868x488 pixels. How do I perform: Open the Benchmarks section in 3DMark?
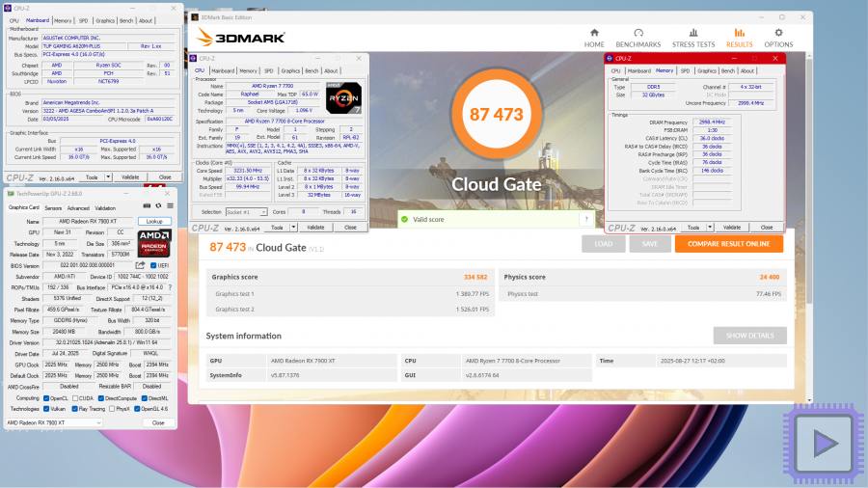[x=637, y=39]
